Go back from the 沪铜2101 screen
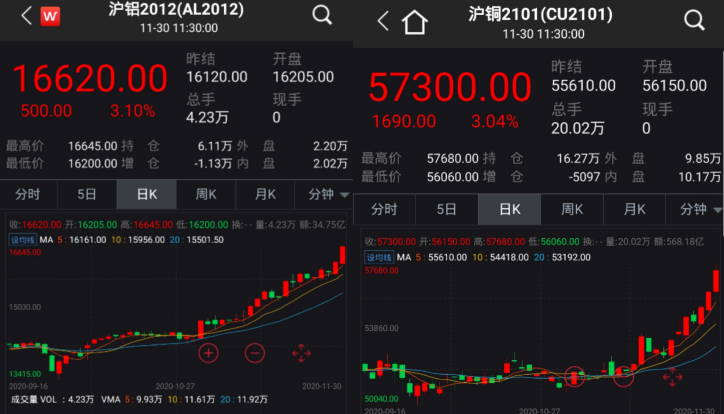Screen dimensions: 724x414 click(383, 21)
